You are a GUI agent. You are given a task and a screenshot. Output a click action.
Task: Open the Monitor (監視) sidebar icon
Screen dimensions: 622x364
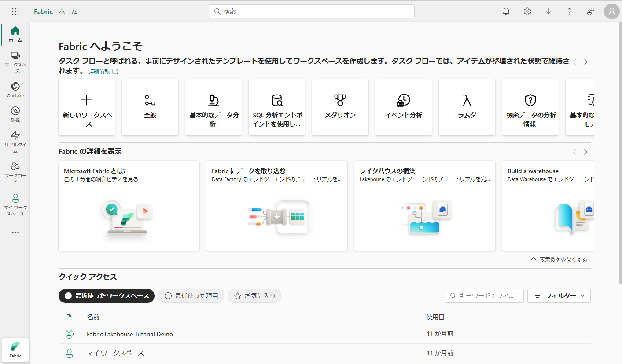coord(15,114)
